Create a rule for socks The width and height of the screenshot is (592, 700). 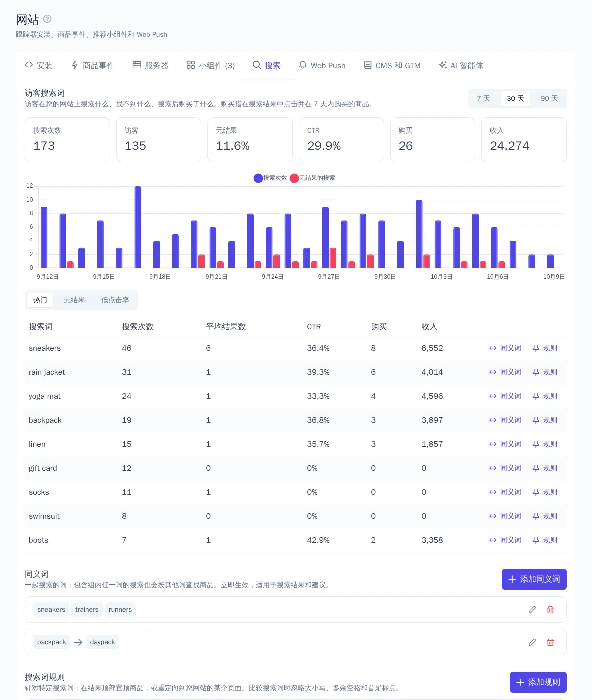click(x=545, y=492)
